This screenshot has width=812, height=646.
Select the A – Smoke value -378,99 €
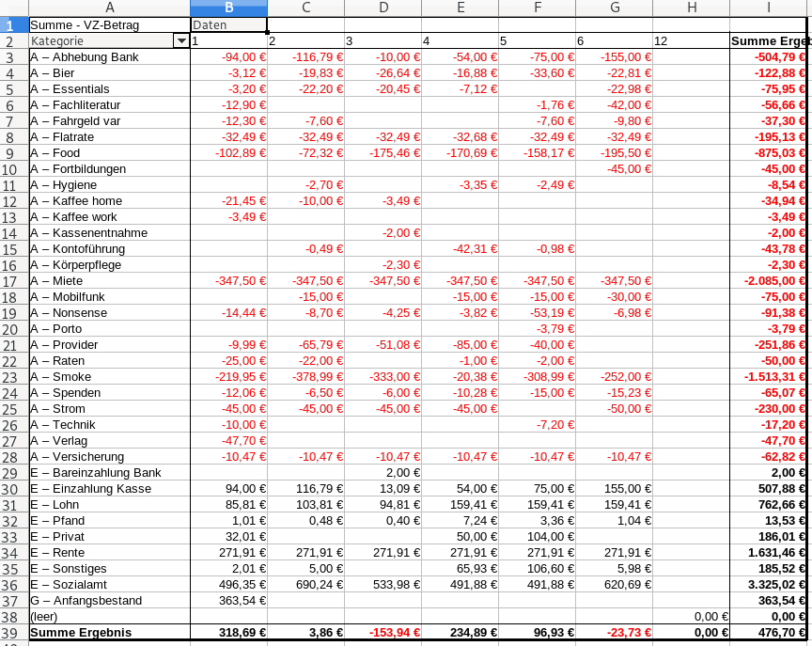pos(305,377)
